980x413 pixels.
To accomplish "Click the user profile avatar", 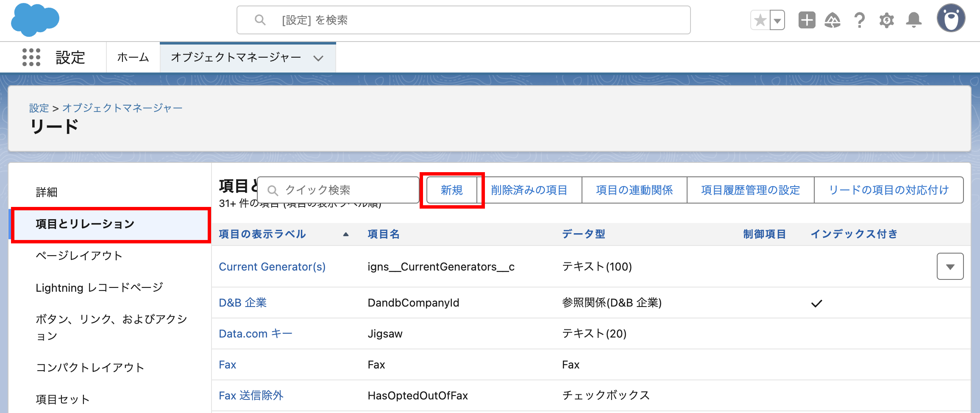I will 951,19.
